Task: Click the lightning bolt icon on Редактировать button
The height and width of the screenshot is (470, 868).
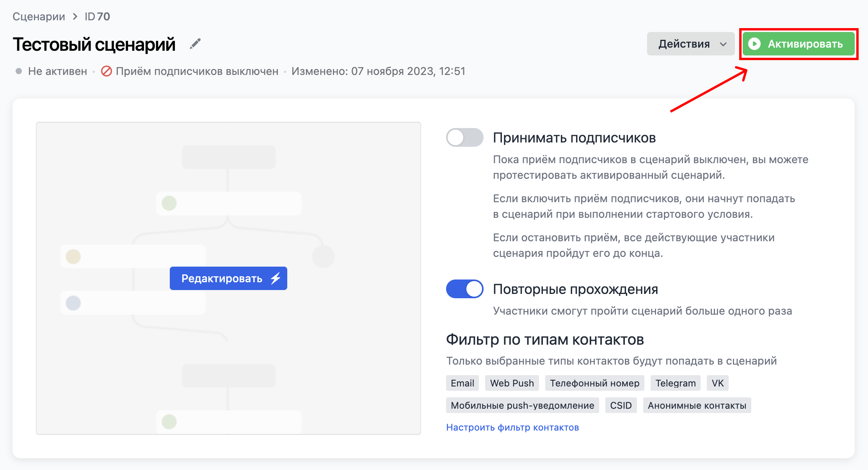Action: click(x=276, y=278)
